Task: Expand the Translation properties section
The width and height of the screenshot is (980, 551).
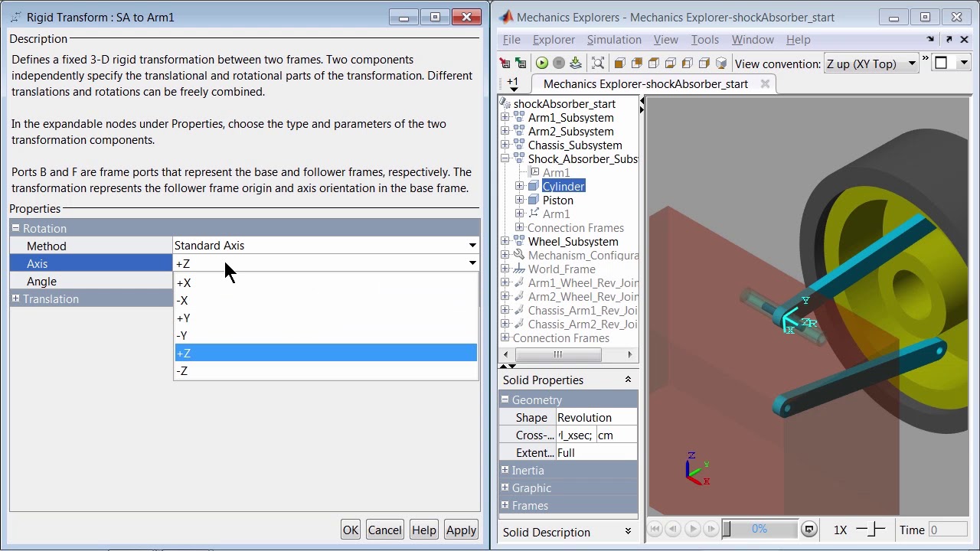Action: [x=15, y=298]
